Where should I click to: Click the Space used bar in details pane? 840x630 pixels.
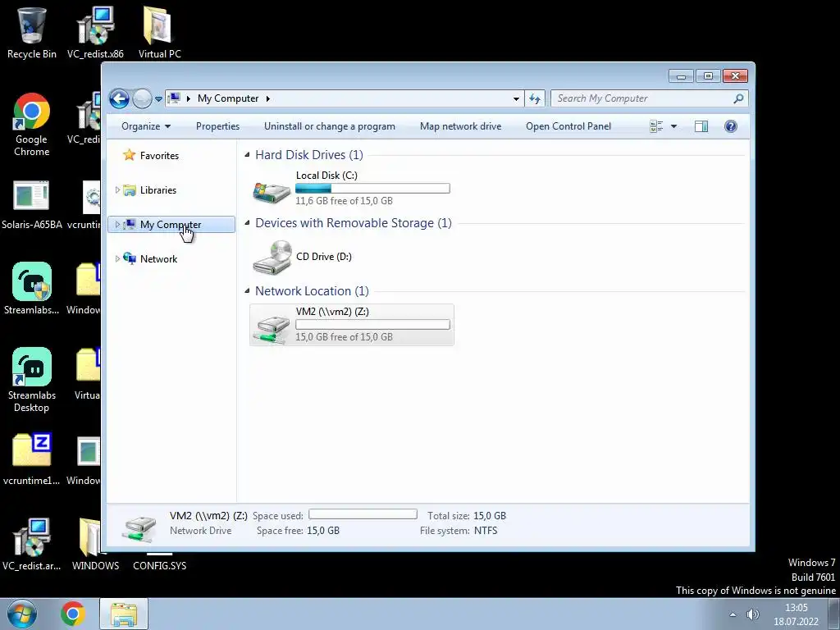tap(363, 514)
